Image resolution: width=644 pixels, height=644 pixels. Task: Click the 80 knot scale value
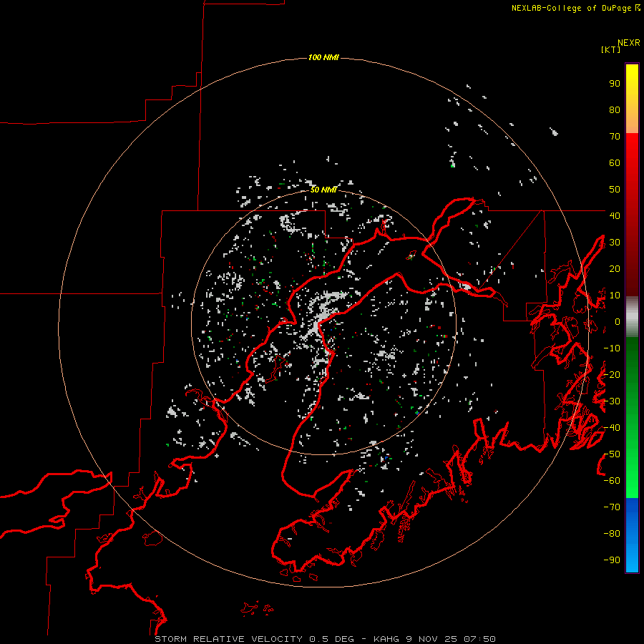(615, 110)
